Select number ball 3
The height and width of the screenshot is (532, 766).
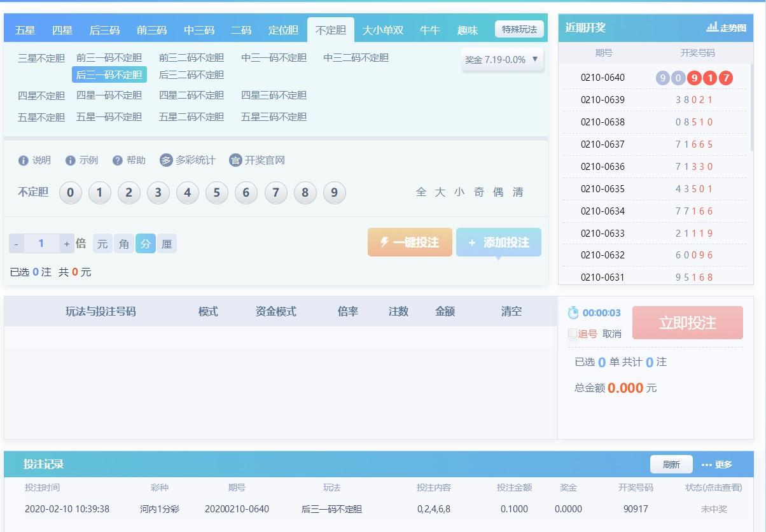158,192
